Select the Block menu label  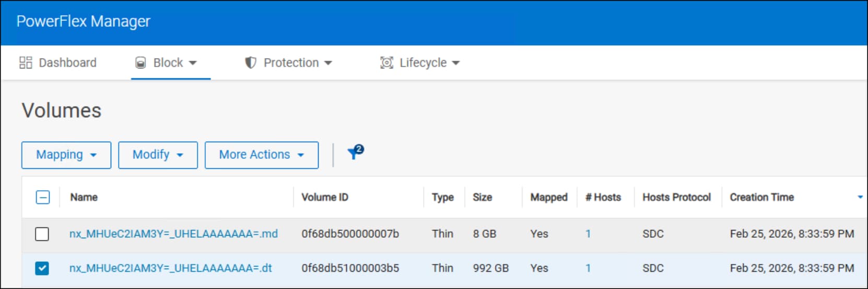click(168, 63)
